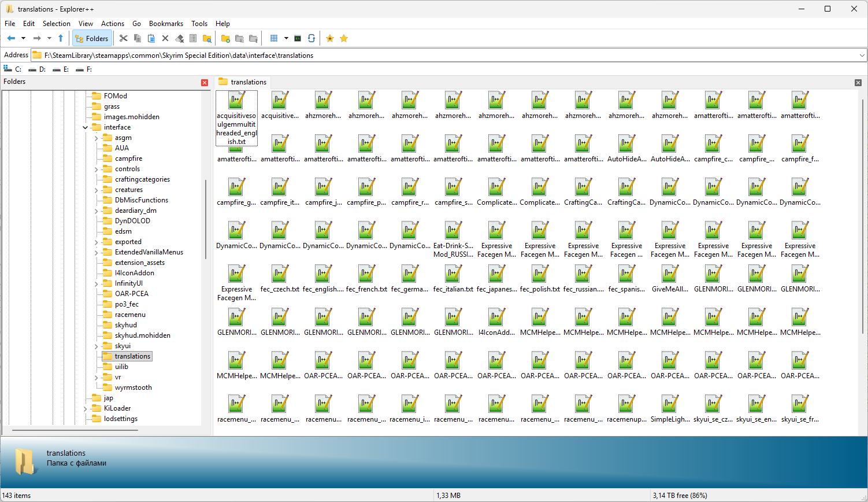Expand the skyui folder
Viewport: 868px width, 502px height.
point(96,346)
